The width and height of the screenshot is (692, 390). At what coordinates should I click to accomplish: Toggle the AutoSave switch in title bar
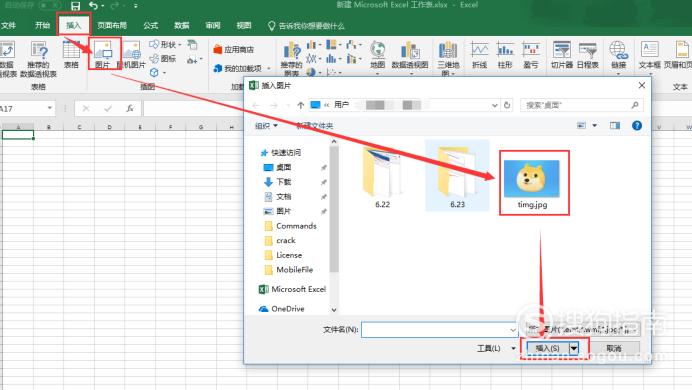click(50, 5)
